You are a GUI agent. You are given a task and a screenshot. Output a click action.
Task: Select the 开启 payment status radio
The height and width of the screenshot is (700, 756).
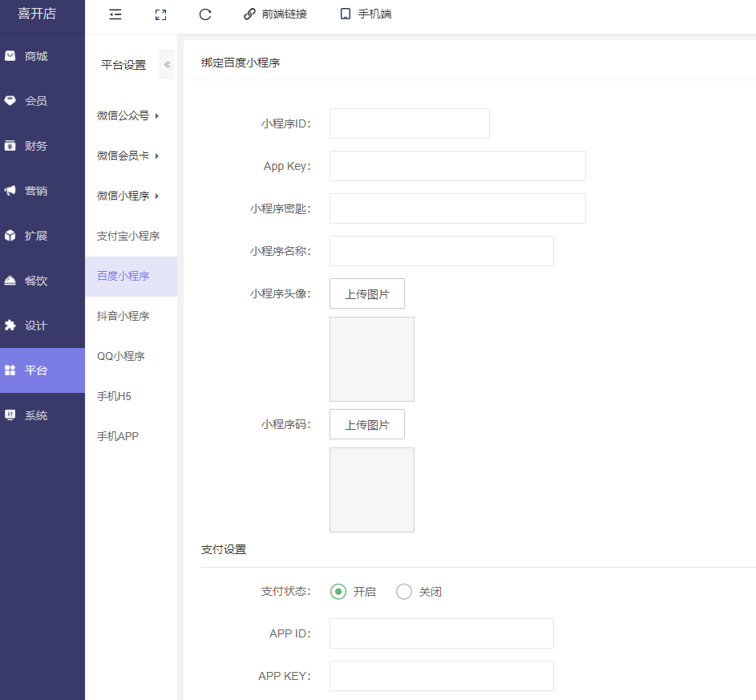point(338,591)
